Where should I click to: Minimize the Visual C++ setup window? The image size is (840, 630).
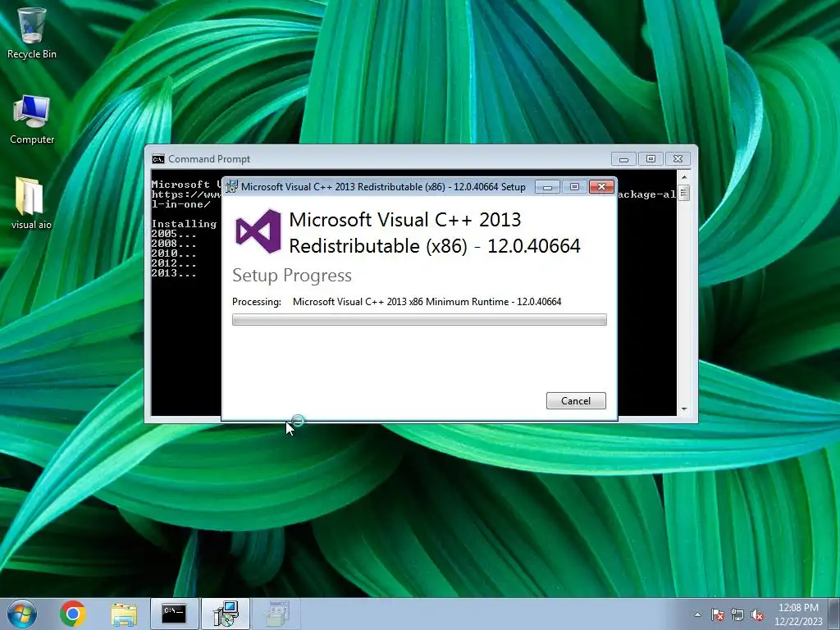click(x=547, y=187)
